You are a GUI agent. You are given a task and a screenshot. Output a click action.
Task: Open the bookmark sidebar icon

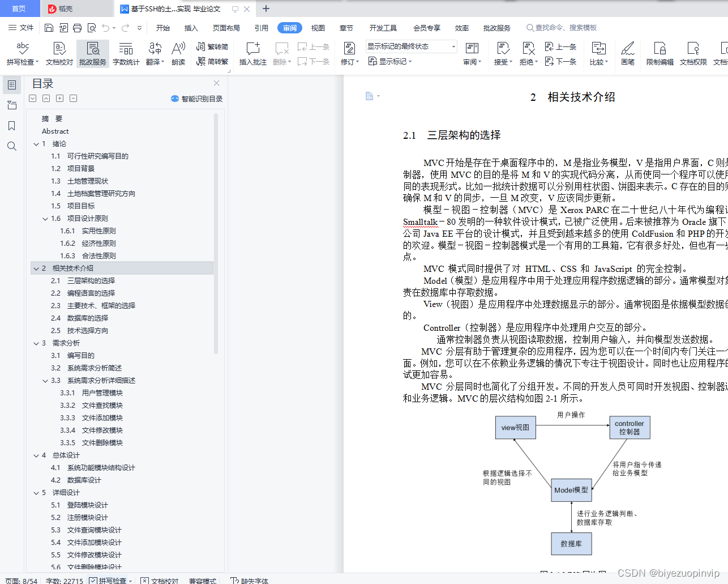click(12, 126)
